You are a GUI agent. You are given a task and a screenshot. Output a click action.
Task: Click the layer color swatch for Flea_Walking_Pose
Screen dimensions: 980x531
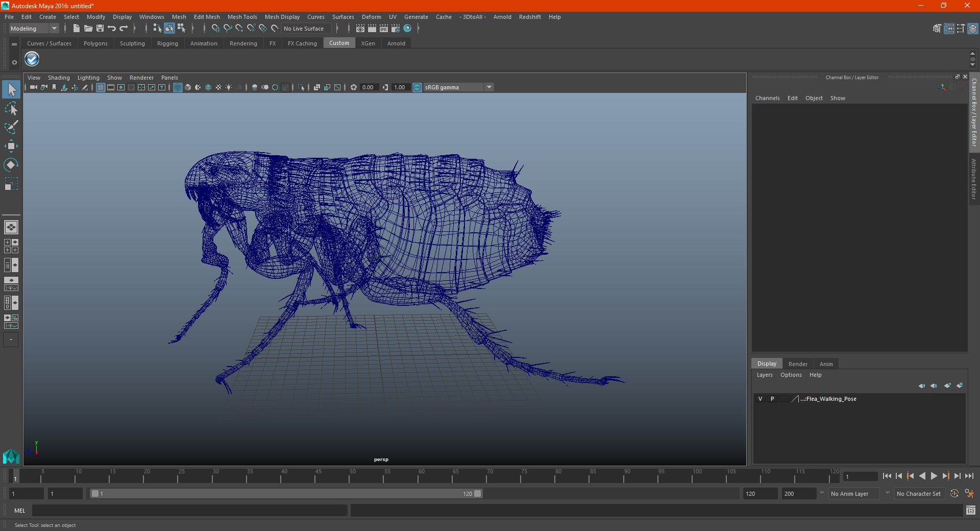[795, 399]
